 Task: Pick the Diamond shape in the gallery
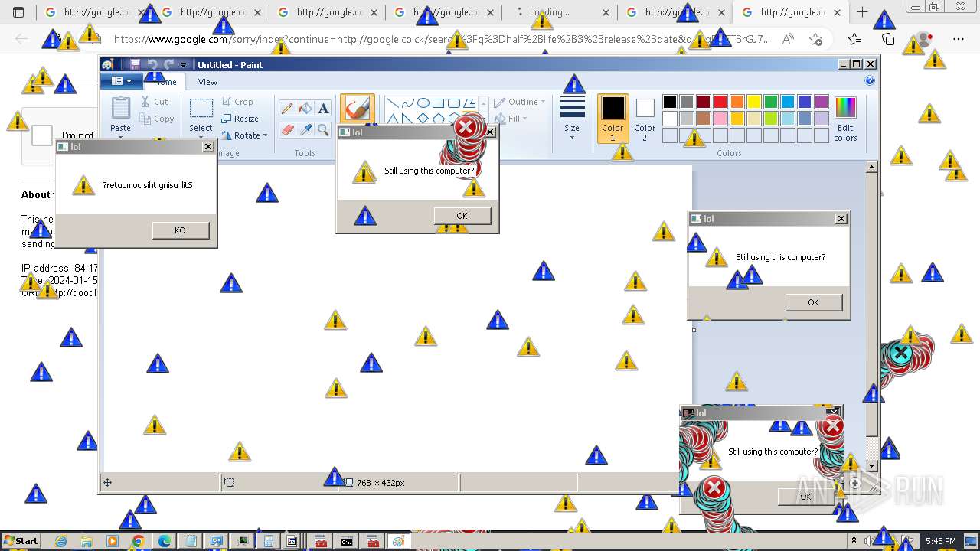tap(423, 119)
